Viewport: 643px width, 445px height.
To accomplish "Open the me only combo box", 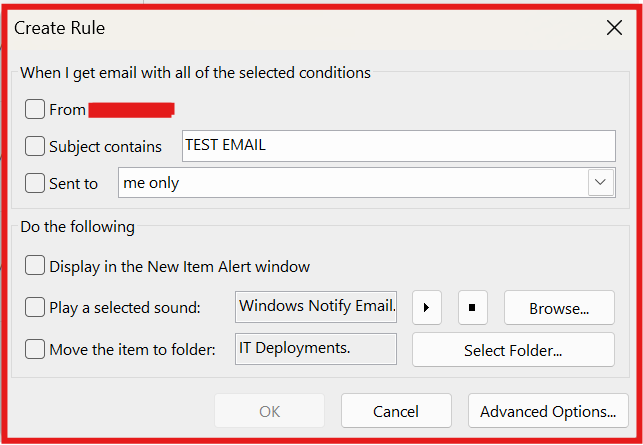I will [367, 183].
